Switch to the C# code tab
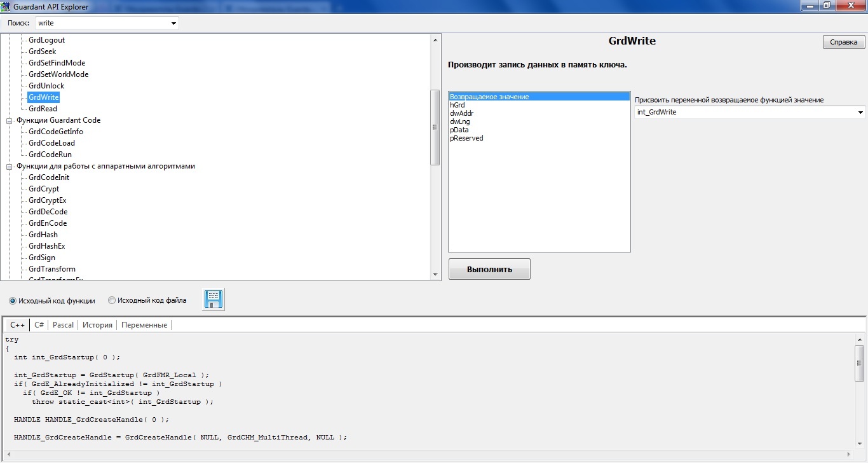868x463 pixels. tap(39, 325)
